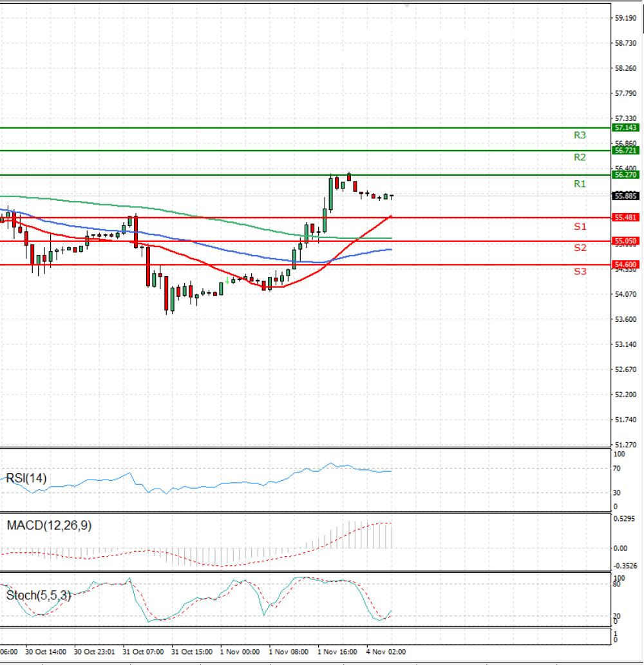Click the 0.00 MACD zero level value
This screenshot has width=644, height=665.
621,548
